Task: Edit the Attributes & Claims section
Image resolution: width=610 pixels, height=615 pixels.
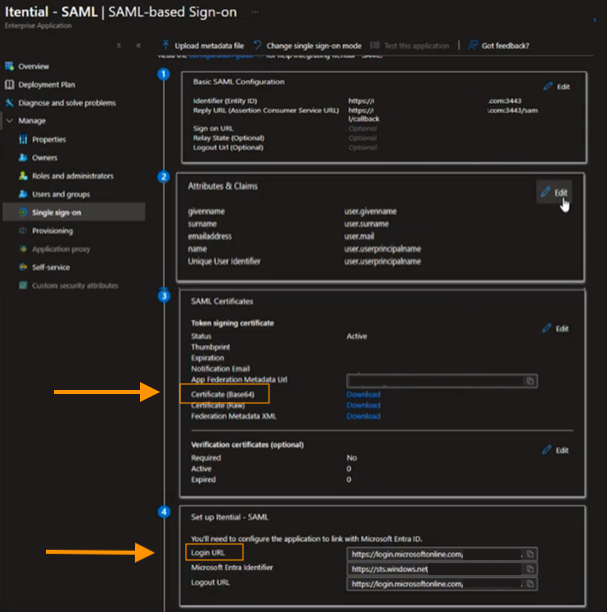Action: coord(554,192)
